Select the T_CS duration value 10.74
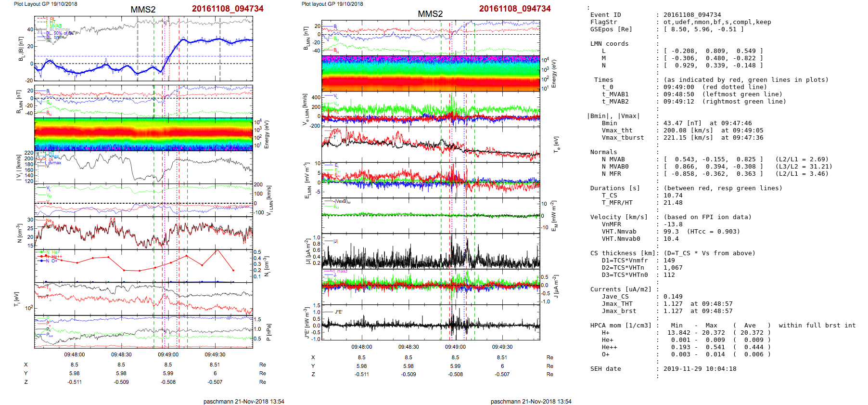 (673, 196)
